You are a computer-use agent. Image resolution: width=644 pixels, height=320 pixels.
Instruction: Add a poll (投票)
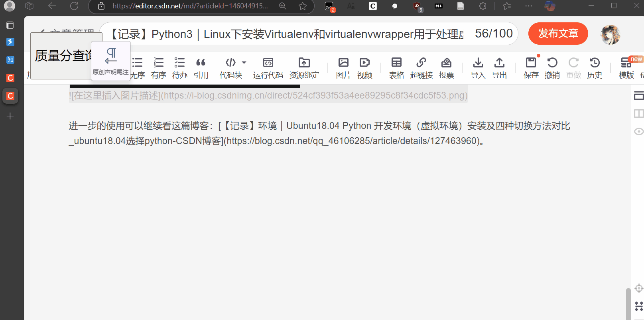tap(447, 68)
